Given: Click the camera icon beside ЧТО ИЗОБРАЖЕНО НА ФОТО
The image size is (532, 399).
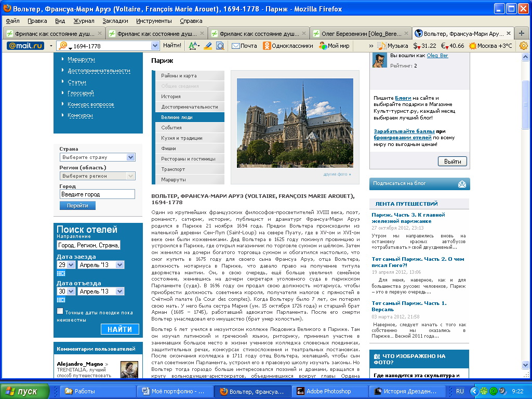Looking at the screenshot, I should click(377, 356).
